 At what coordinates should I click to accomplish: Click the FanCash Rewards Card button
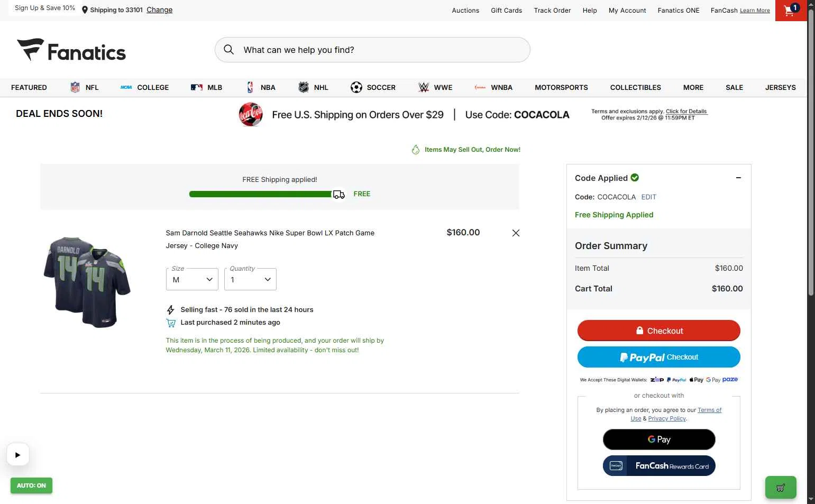point(659,466)
